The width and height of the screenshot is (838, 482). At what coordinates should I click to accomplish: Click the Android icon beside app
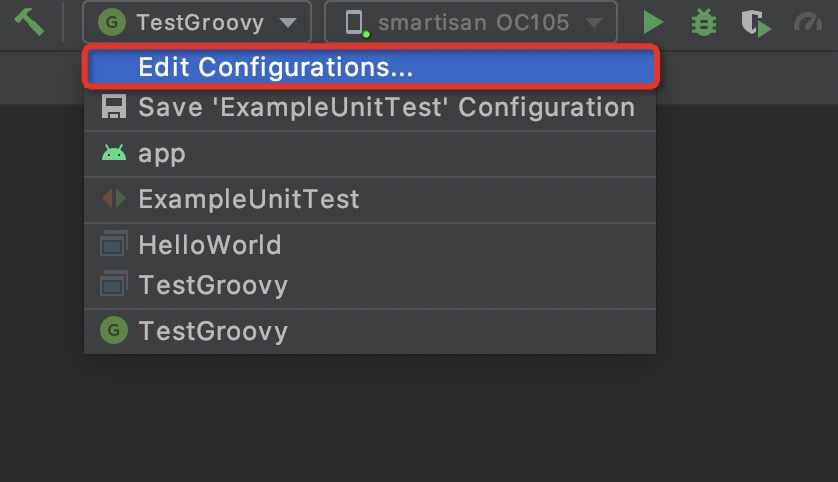[x=114, y=153]
